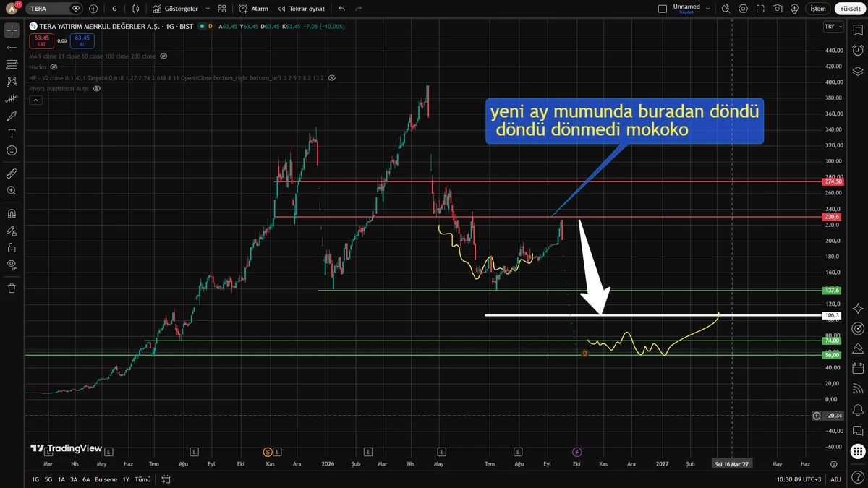Select the crosshair cursor tool
Image resolution: width=868 pixels, height=488 pixels.
click(x=12, y=30)
